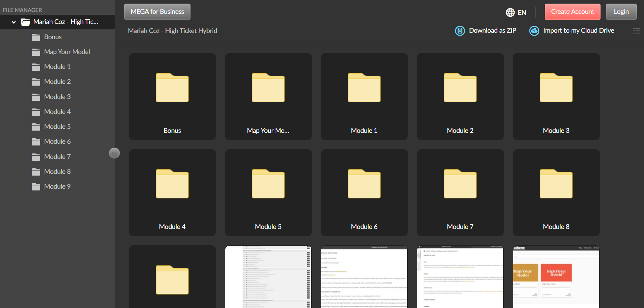Open course page screenshot thumbnail below Module 8
644x308 pixels.
tap(556, 277)
